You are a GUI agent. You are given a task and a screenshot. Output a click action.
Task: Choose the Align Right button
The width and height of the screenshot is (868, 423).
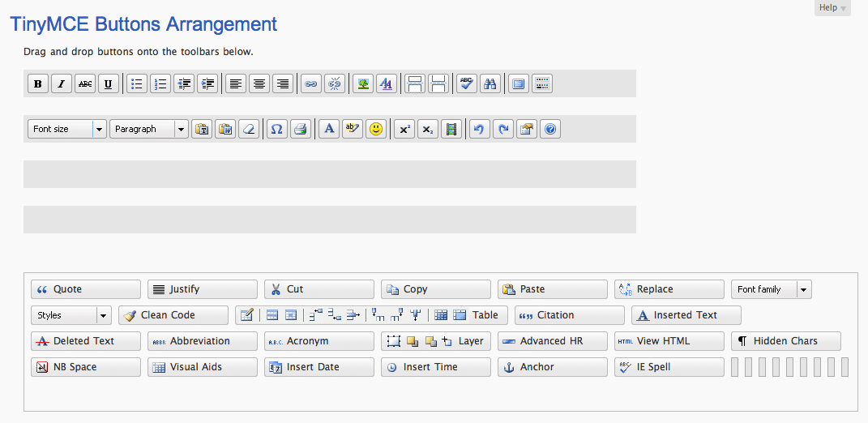283,83
